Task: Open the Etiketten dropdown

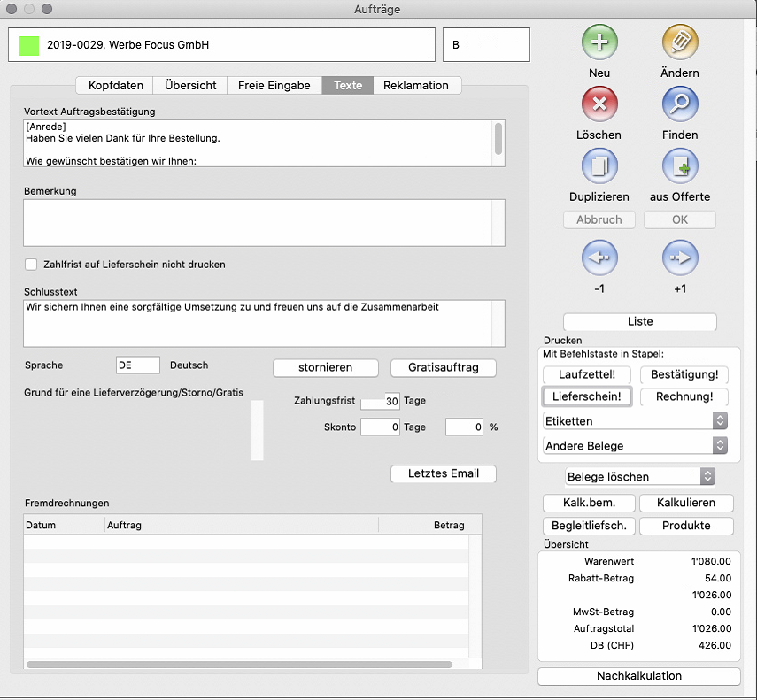Action: [635, 421]
